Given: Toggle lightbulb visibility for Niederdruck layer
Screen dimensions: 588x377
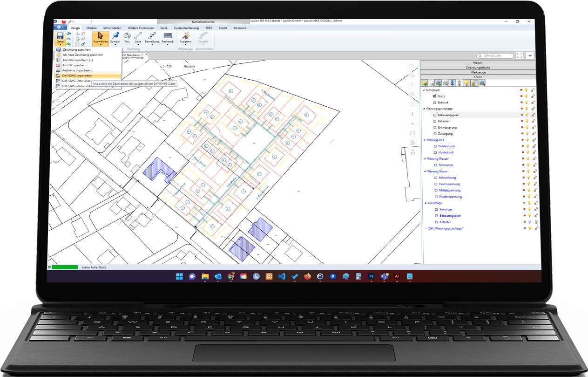Looking at the screenshot, I should point(527,146).
